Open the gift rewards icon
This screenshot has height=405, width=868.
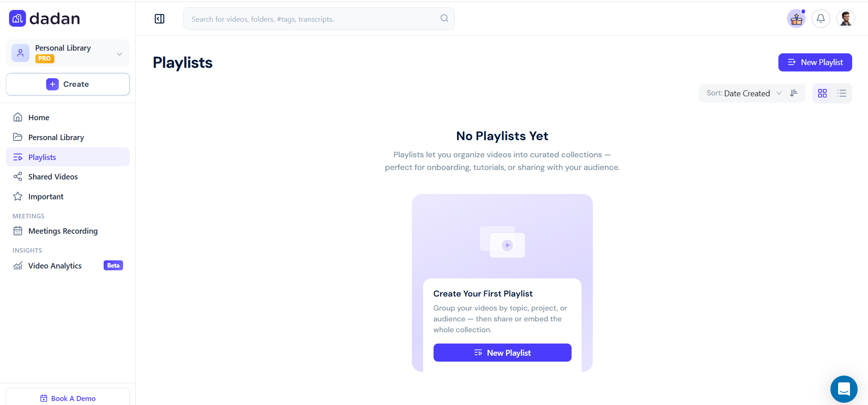796,19
